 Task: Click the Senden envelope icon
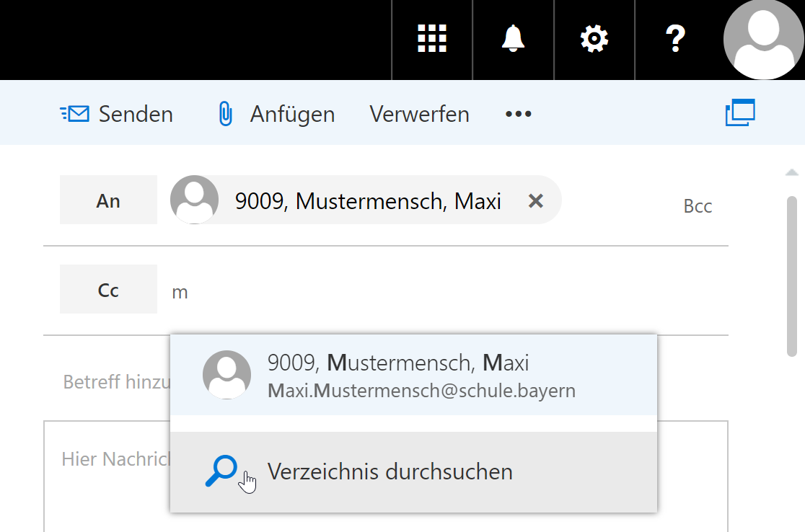tap(75, 114)
